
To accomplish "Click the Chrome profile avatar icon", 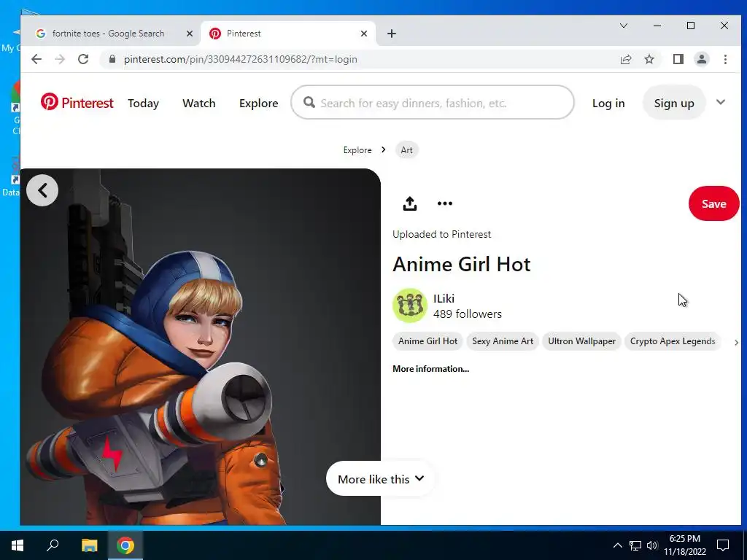I will [702, 59].
